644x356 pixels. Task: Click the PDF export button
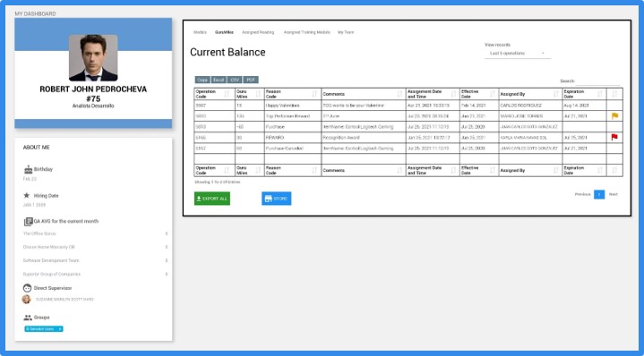click(251, 80)
